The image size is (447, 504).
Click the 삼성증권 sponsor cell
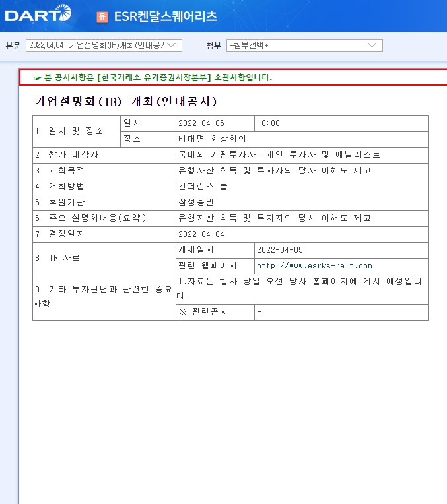pyautogui.click(x=302, y=203)
